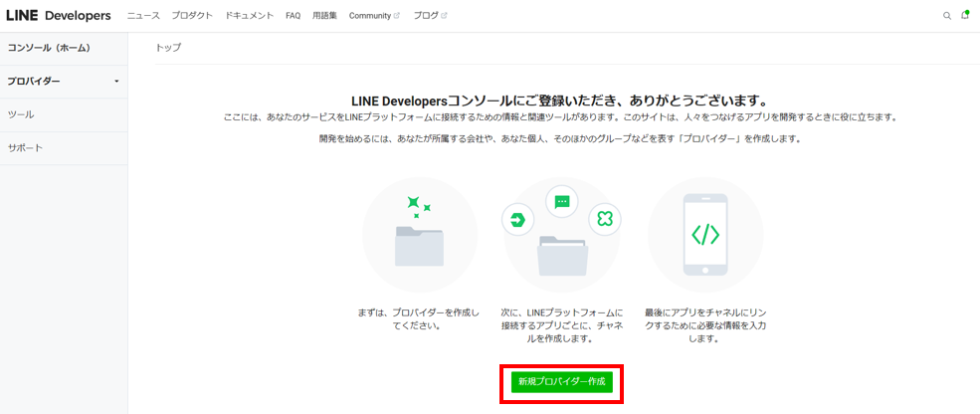Open the ニュース menu item
This screenshot has width=980, height=414.
click(143, 16)
